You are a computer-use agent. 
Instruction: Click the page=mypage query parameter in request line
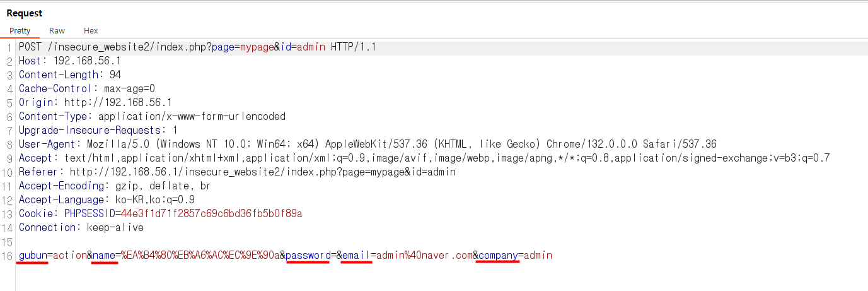243,47
